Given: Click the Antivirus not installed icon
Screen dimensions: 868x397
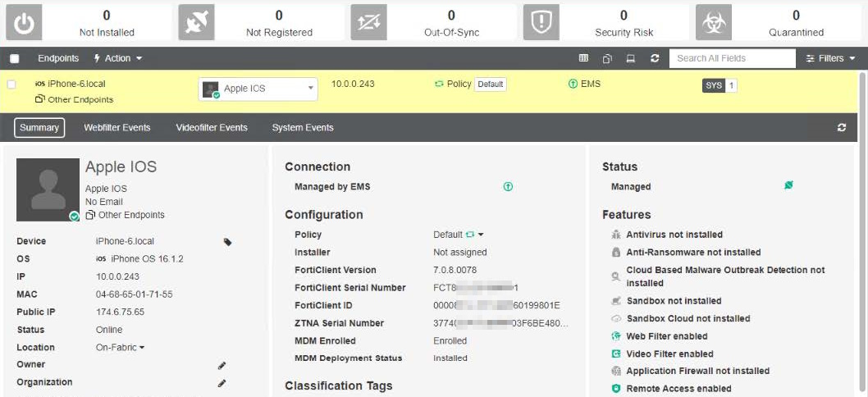Looking at the screenshot, I should pos(616,235).
